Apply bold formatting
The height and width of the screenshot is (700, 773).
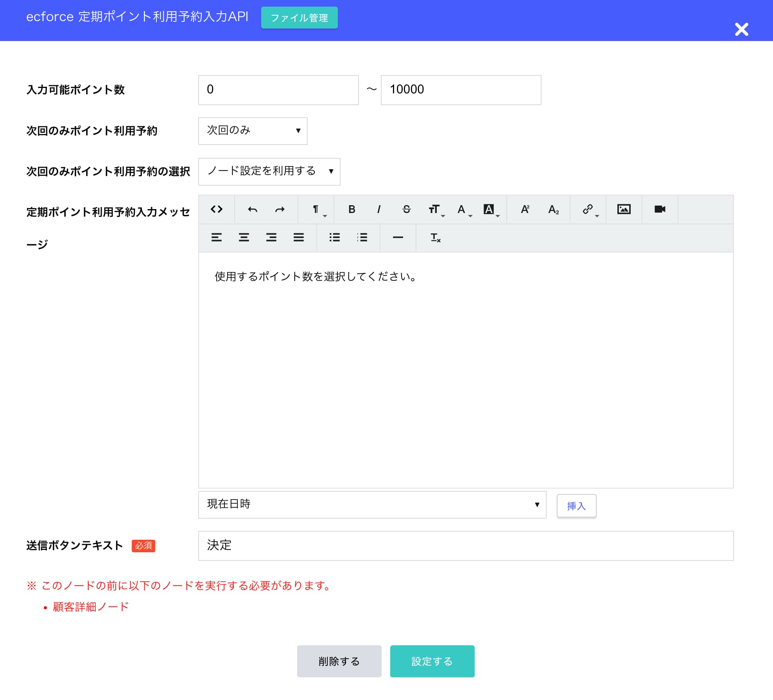(x=352, y=209)
